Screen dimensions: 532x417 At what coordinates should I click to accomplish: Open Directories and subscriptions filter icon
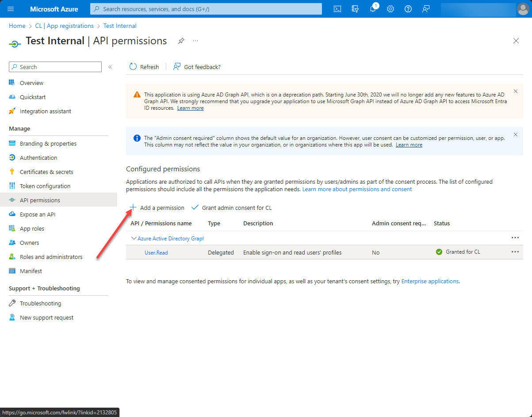click(x=355, y=9)
